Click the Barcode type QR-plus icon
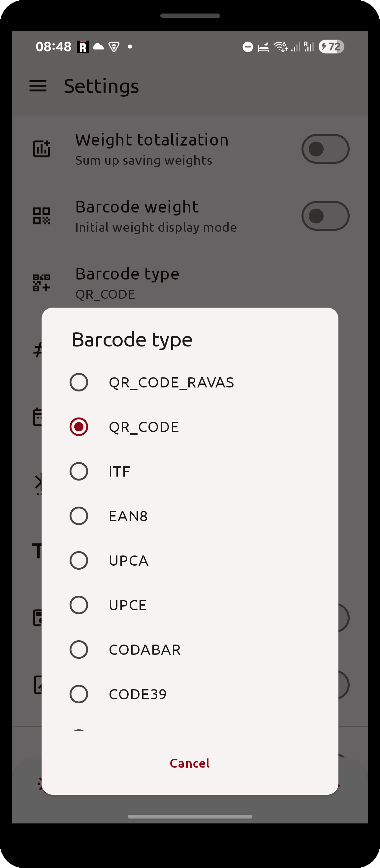Viewport: 380px width, 868px height. coord(42,283)
